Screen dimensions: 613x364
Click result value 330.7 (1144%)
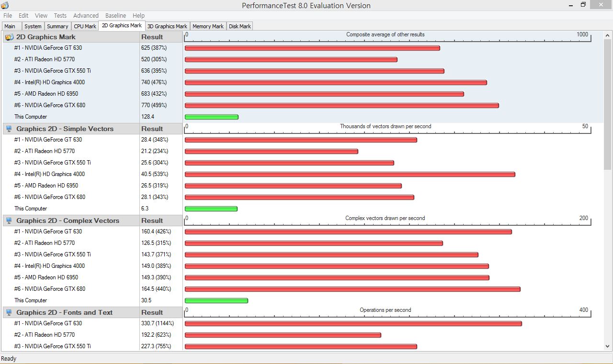(158, 323)
